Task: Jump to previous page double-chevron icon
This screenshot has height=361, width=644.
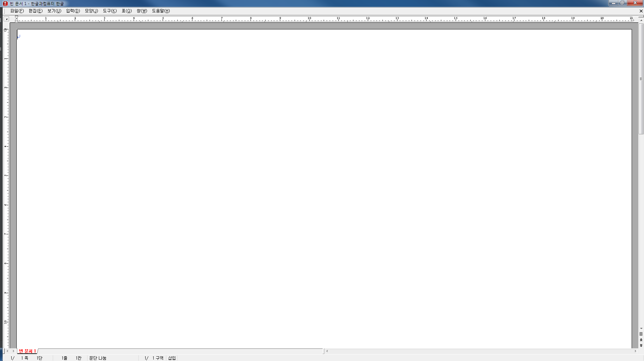Action: pos(641,340)
